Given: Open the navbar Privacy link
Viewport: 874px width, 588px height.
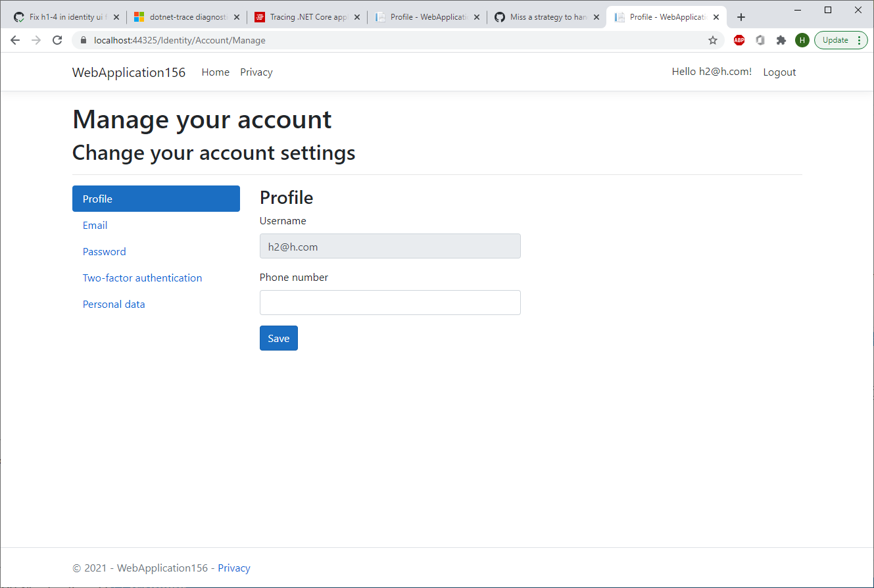Looking at the screenshot, I should pos(256,72).
